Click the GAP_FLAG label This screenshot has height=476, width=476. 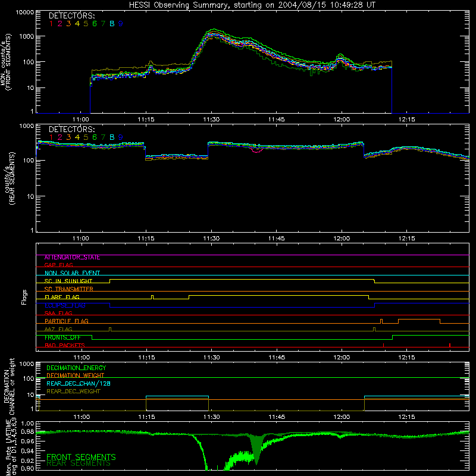(58, 265)
